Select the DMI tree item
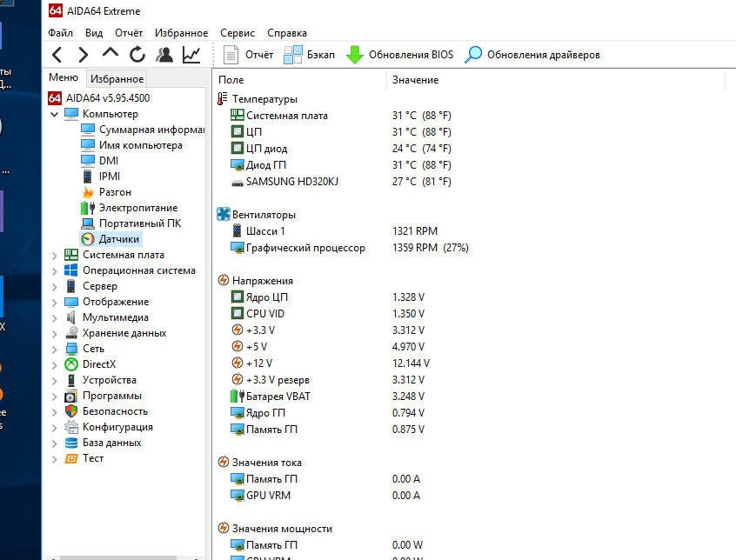 (99, 161)
